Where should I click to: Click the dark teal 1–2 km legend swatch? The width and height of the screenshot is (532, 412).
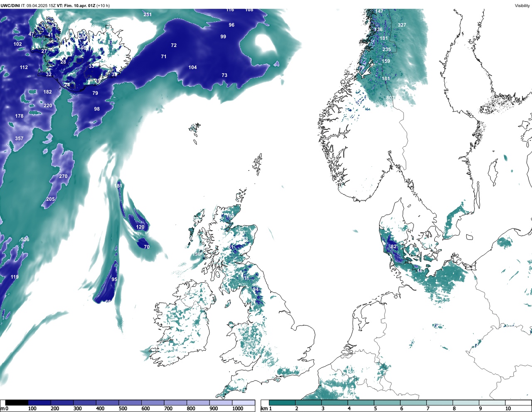282,402
